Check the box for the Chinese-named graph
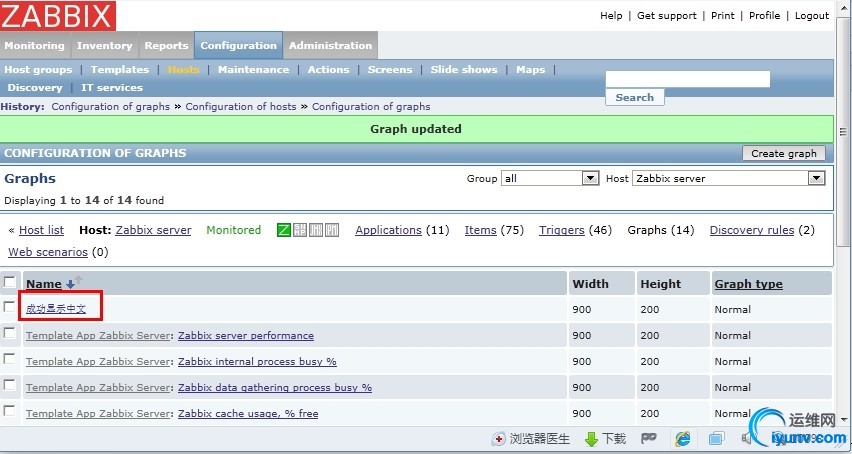 tap(9, 307)
